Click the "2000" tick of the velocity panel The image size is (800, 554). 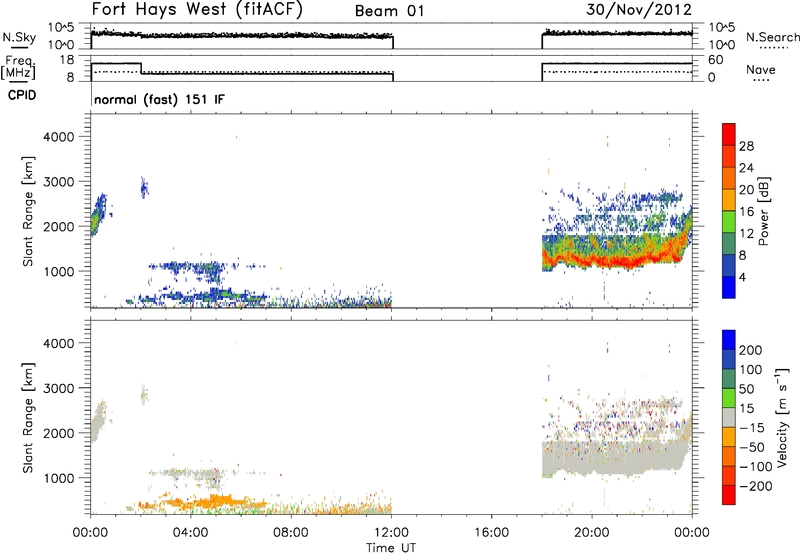click(x=59, y=433)
